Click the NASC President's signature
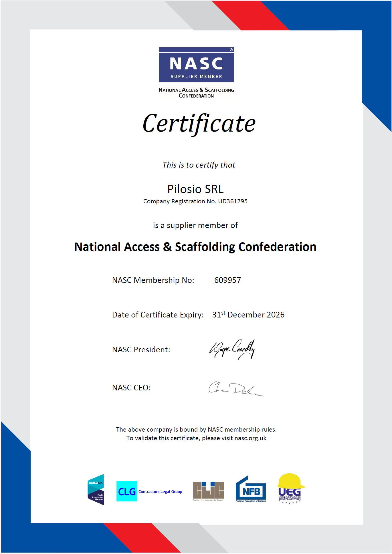This screenshot has width=392, height=554. (232, 349)
